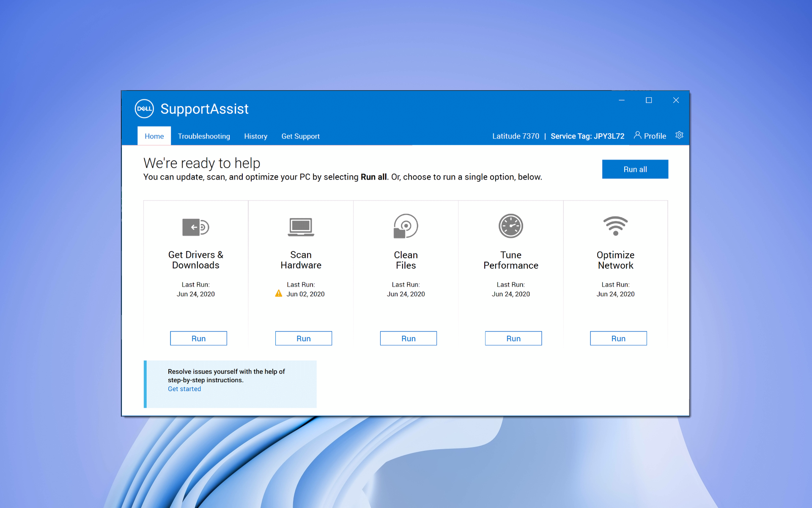The height and width of the screenshot is (508, 812).
Task: Click the Latitude 7370 model text
Action: tap(516, 136)
